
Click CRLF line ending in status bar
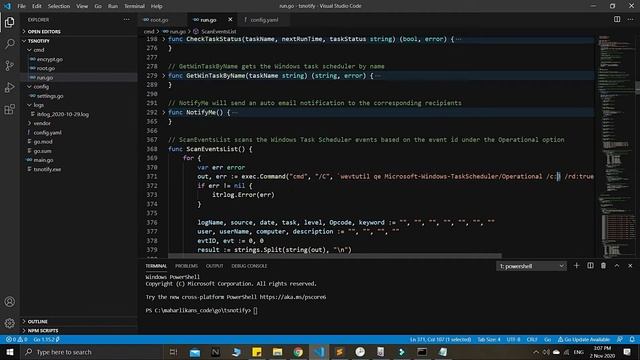click(x=532, y=339)
